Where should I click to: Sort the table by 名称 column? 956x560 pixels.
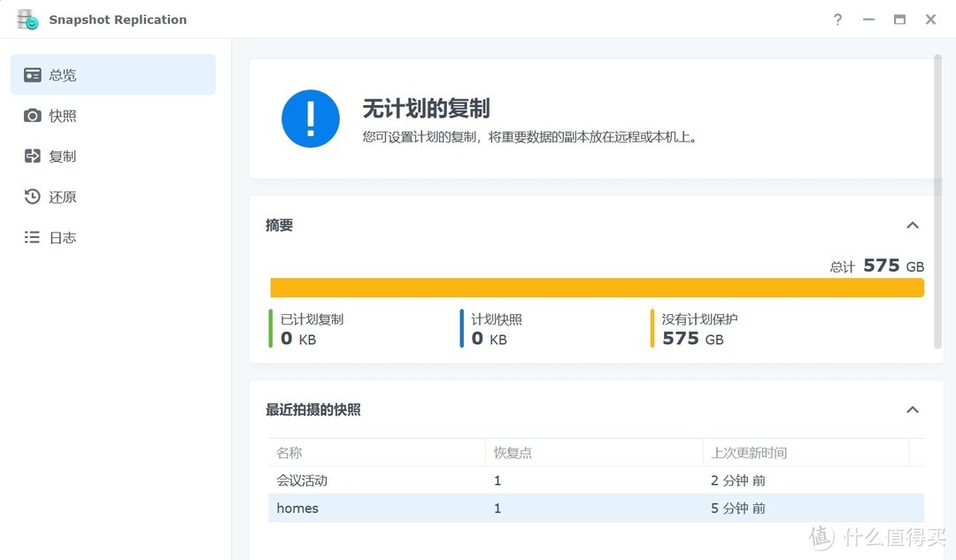[288, 452]
